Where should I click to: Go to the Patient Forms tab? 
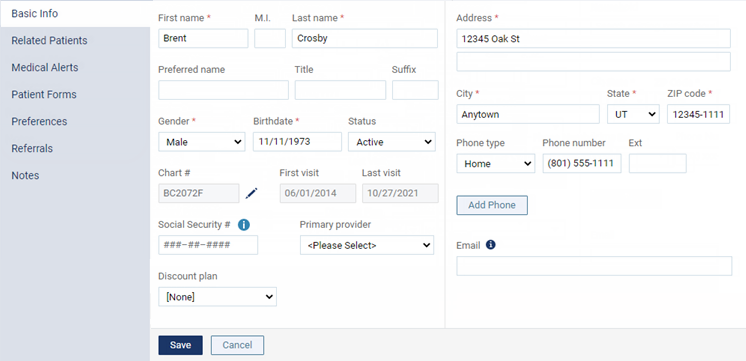tap(44, 95)
